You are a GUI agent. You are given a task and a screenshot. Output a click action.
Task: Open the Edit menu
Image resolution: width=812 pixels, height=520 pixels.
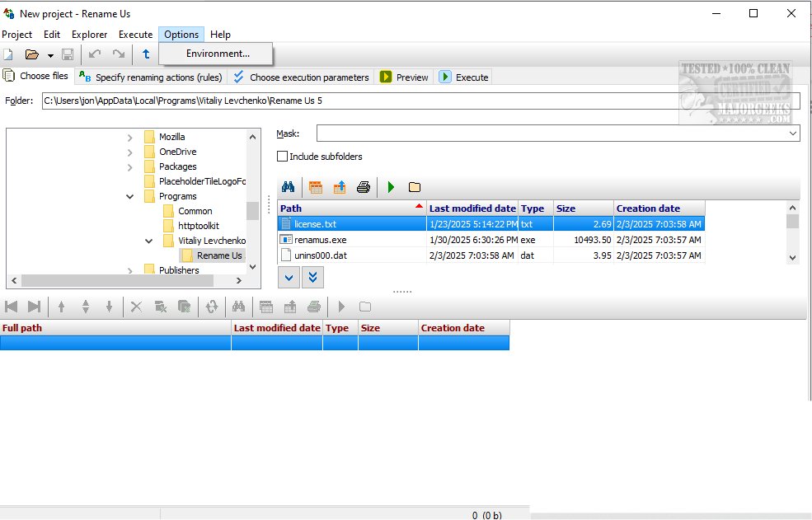point(52,35)
